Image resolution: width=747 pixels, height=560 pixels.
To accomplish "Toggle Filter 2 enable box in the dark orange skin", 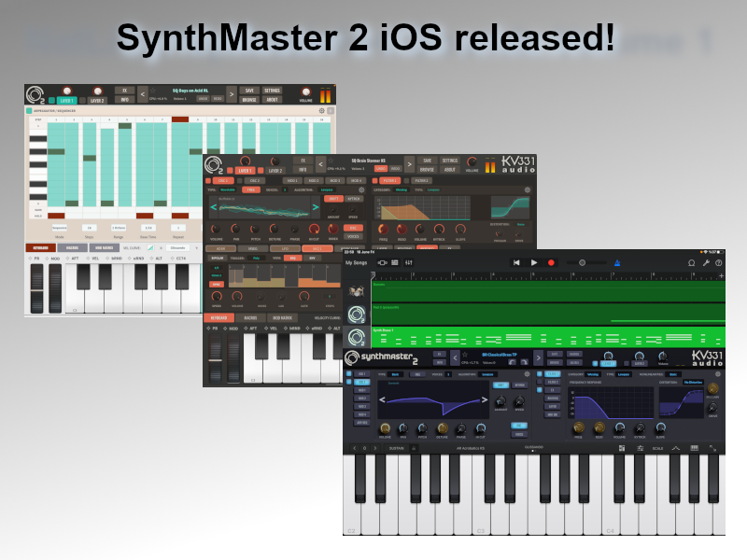I will point(407,181).
